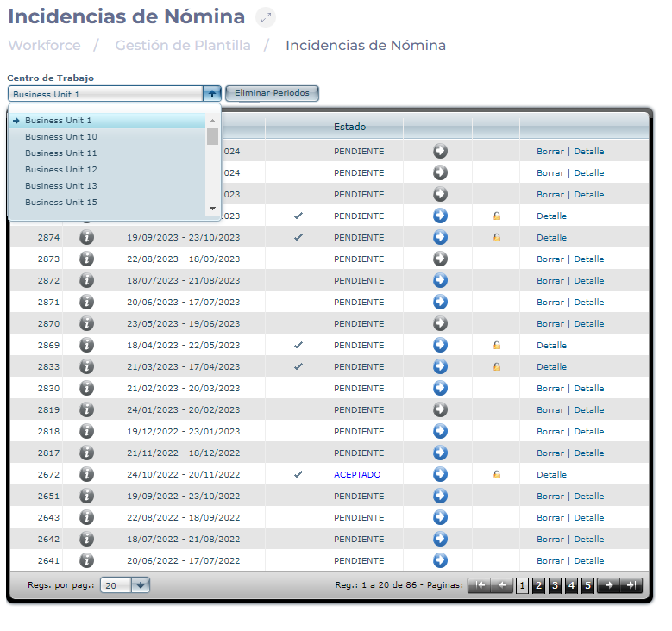Click the lock icon in row 2869
This screenshot has width=672, height=631.
pyautogui.click(x=496, y=345)
